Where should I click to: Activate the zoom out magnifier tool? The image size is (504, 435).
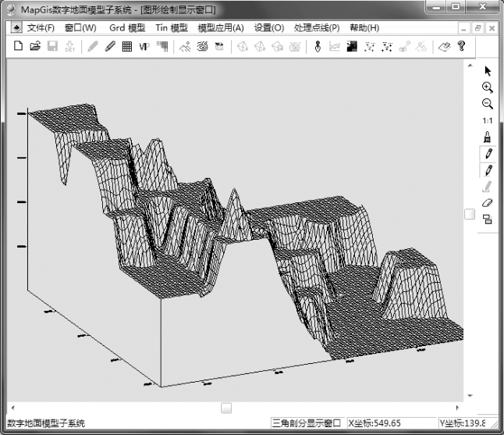pyautogui.click(x=488, y=104)
